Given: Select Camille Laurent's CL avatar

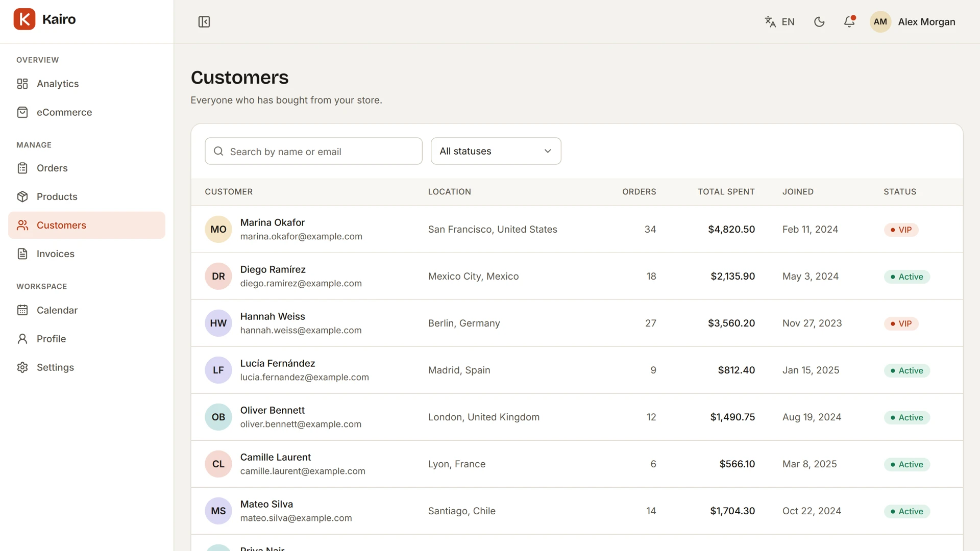Looking at the screenshot, I should tap(218, 464).
